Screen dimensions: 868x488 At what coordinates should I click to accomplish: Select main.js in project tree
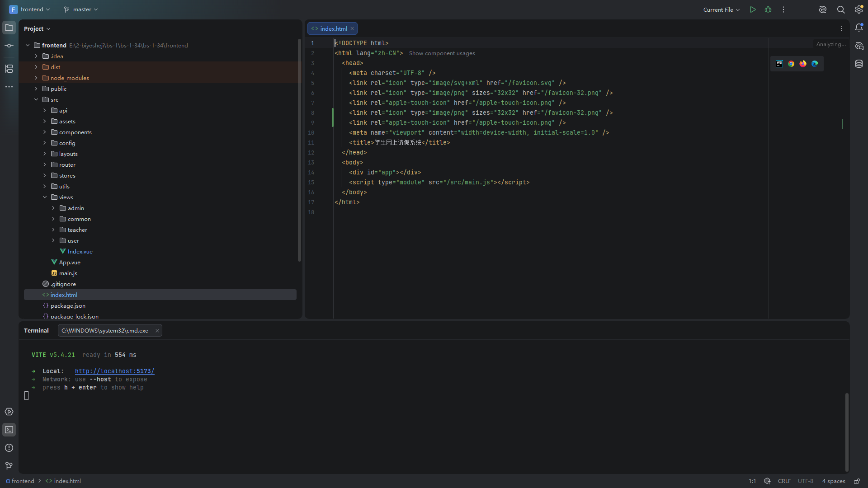pyautogui.click(x=68, y=273)
